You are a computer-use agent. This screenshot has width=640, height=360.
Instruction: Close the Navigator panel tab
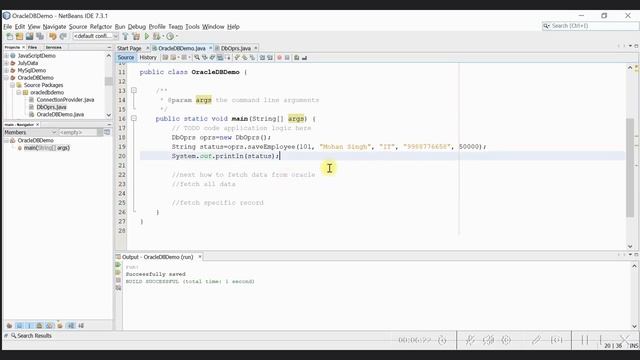38,124
